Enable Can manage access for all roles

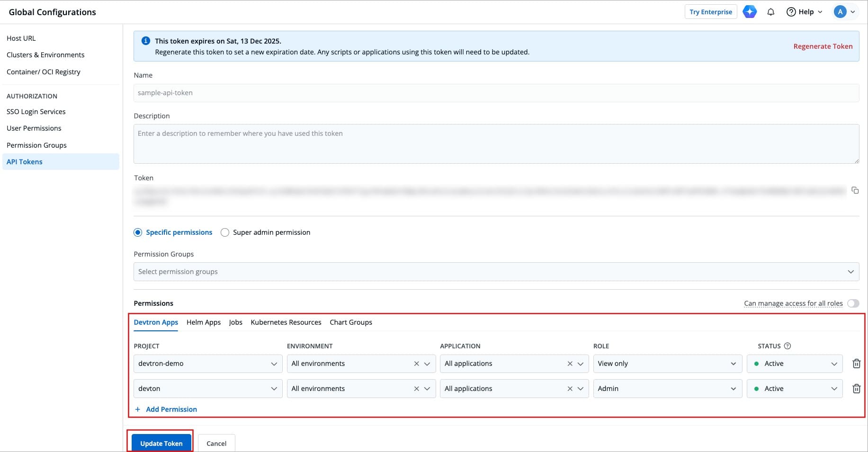click(853, 303)
